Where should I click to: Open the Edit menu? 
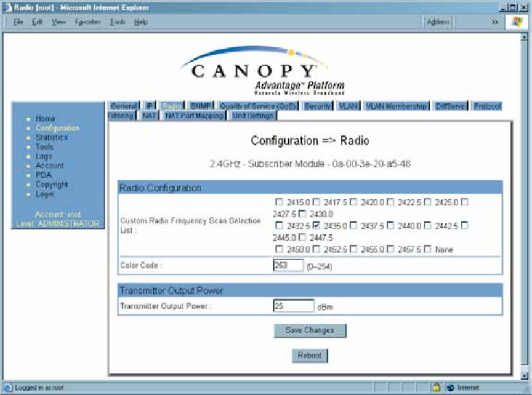click(38, 22)
